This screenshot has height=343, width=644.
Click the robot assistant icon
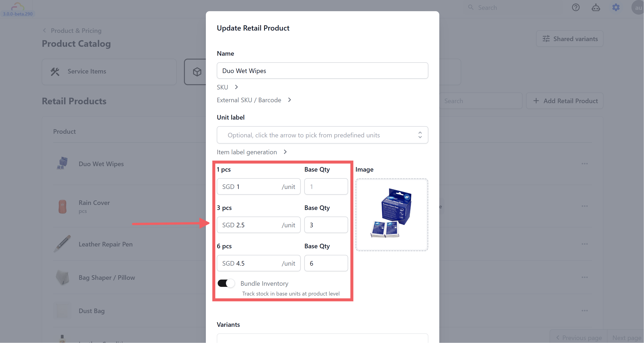pos(595,8)
